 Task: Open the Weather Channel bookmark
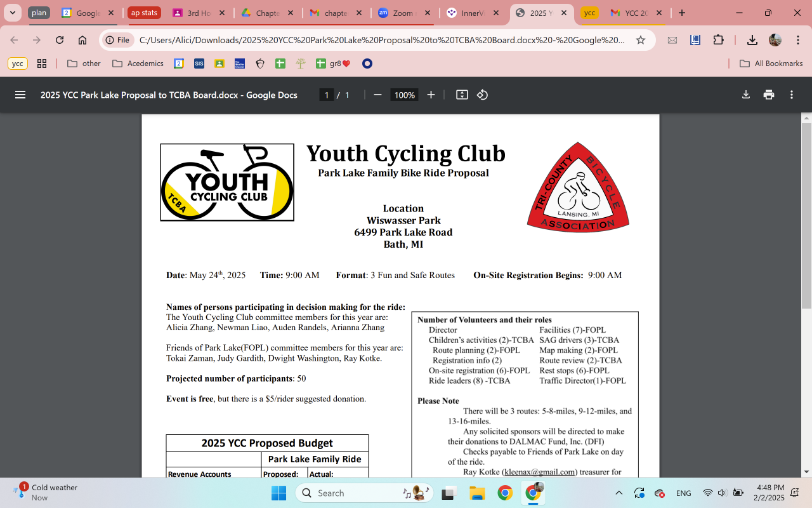pos(240,63)
